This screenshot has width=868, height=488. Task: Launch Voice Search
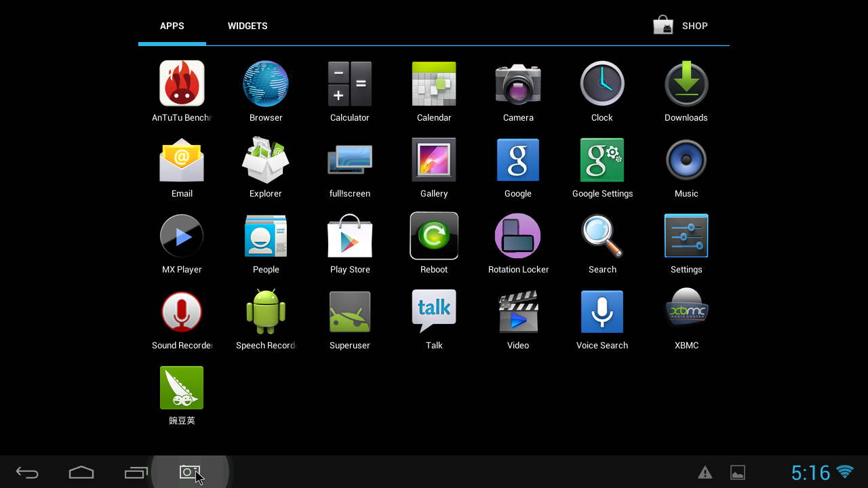click(x=602, y=312)
